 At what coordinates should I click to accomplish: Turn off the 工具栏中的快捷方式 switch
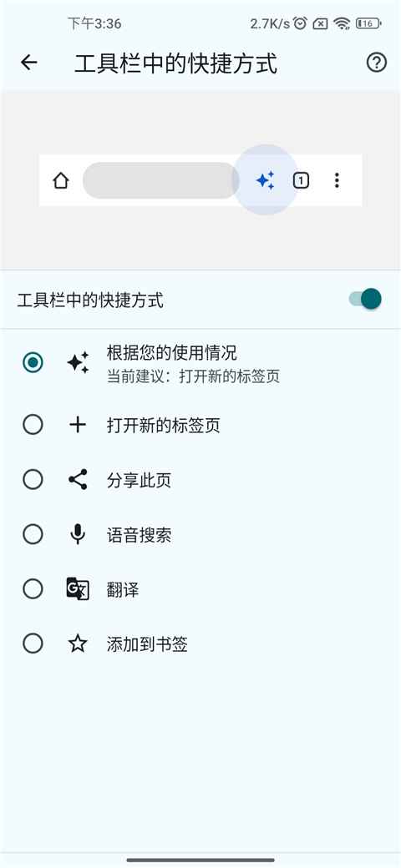point(366,299)
